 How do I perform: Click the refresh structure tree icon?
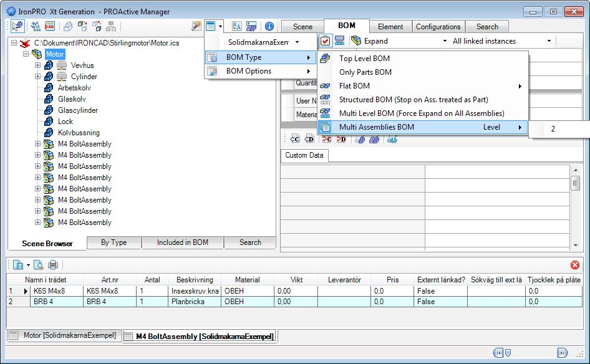[36, 26]
